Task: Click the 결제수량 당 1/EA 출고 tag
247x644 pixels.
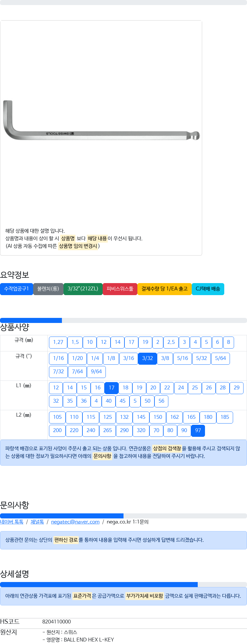Action: pos(165,289)
